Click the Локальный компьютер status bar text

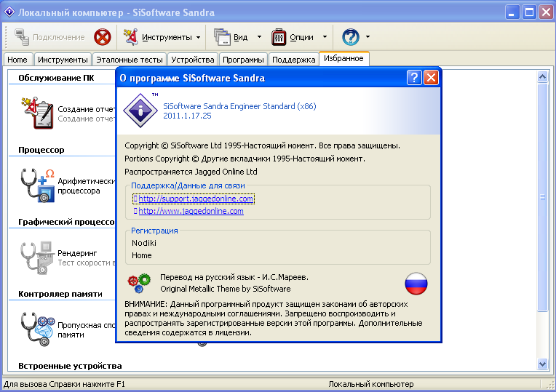(371, 384)
